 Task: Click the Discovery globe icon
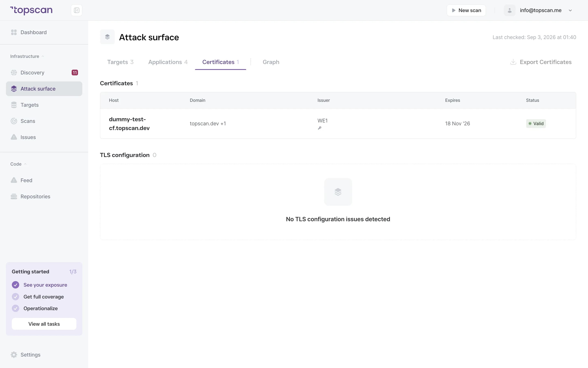pyautogui.click(x=14, y=73)
